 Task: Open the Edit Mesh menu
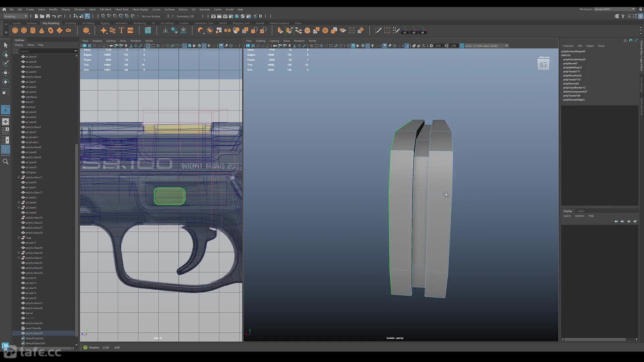tap(105, 9)
